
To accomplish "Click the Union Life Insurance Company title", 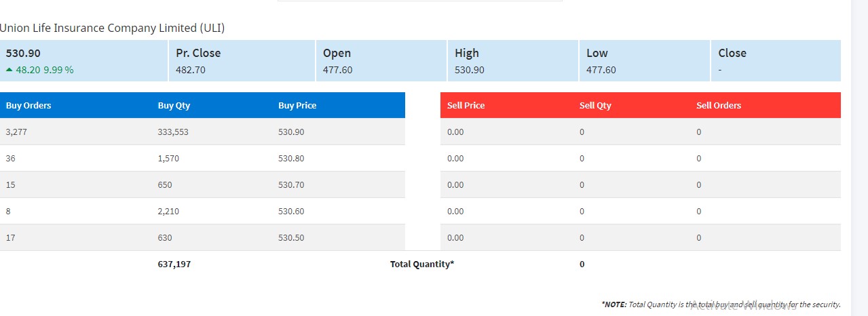I will 112,28.
